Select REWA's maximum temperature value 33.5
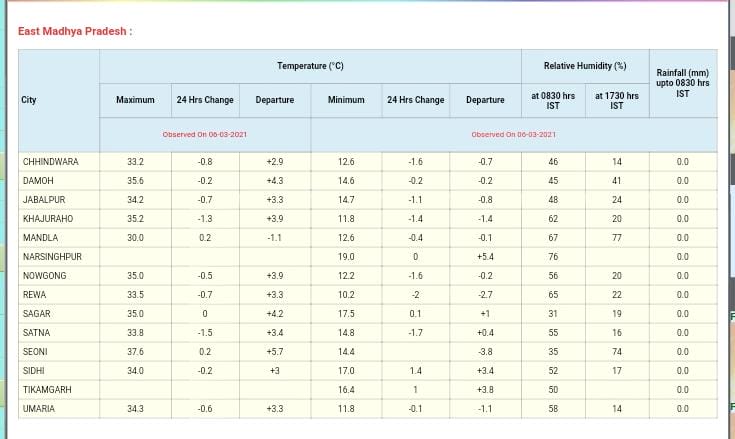The height and width of the screenshot is (439, 735). [x=135, y=295]
